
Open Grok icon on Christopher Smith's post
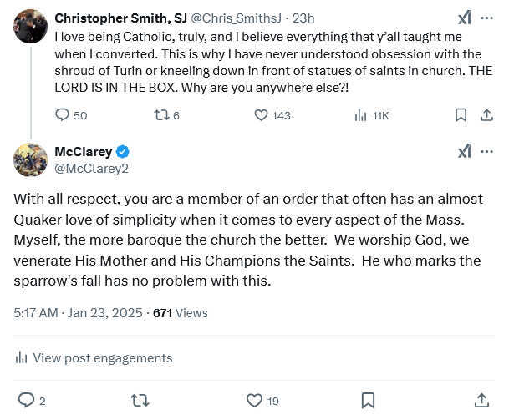pyautogui.click(x=465, y=18)
